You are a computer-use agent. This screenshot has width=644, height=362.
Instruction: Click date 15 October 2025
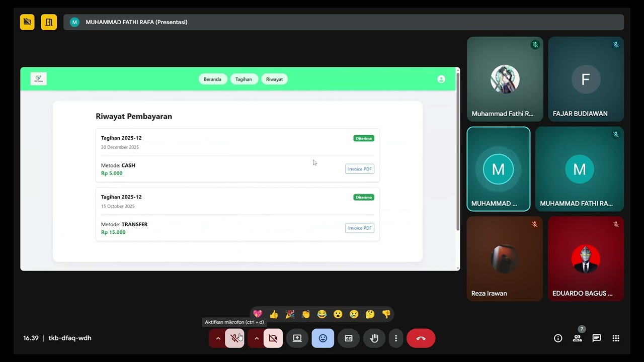[x=118, y=206]
